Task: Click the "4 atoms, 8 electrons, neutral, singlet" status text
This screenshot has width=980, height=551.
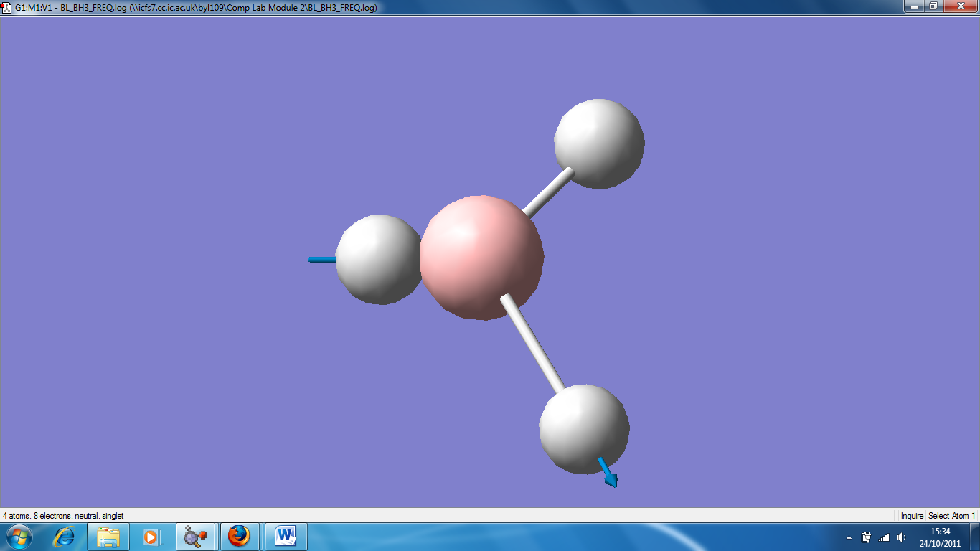Action: (x=63, y=516)
